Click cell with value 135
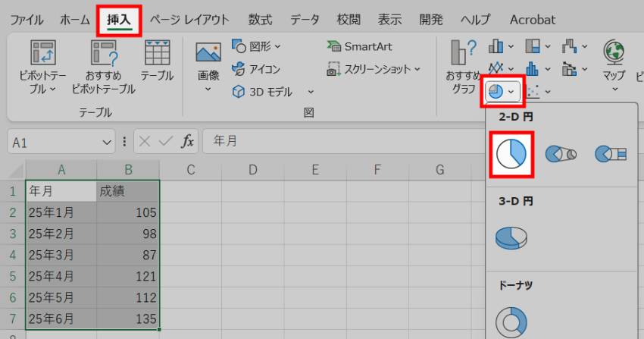Viewport: 644px width, 339px height. (x=128, y=319)
